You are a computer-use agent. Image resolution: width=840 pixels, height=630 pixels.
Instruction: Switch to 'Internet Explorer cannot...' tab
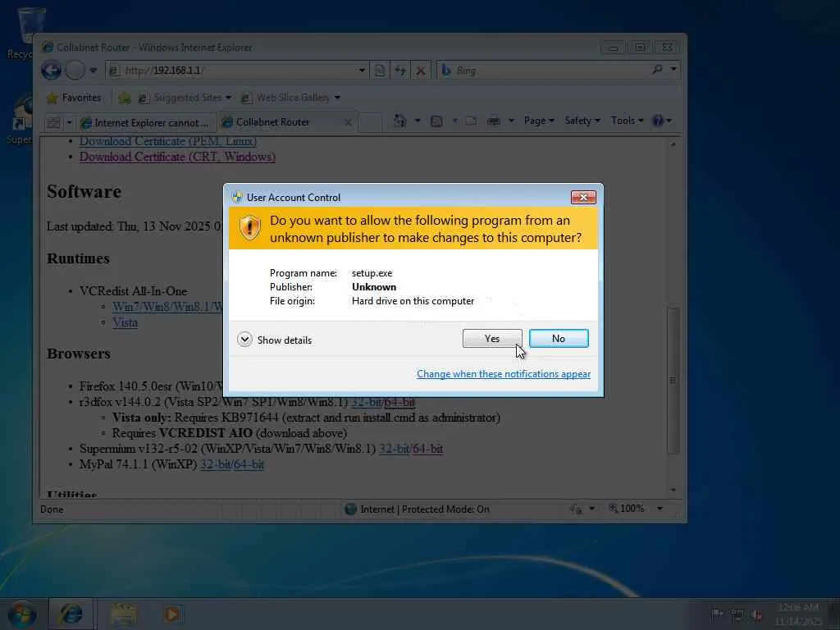coord(146,123)
